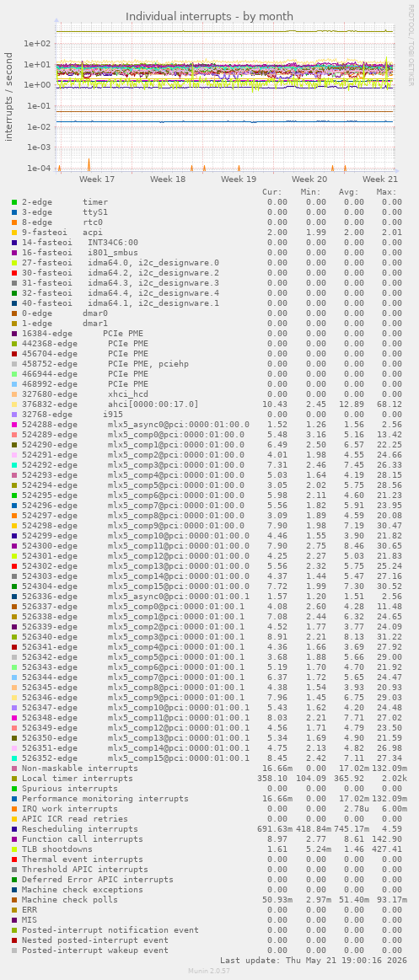Click the Week 21 axis label
419x980 pixels.
click(x=379, y=179)
